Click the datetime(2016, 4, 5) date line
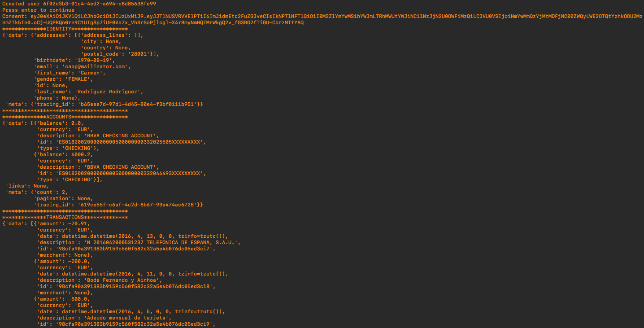 point(131,311)
